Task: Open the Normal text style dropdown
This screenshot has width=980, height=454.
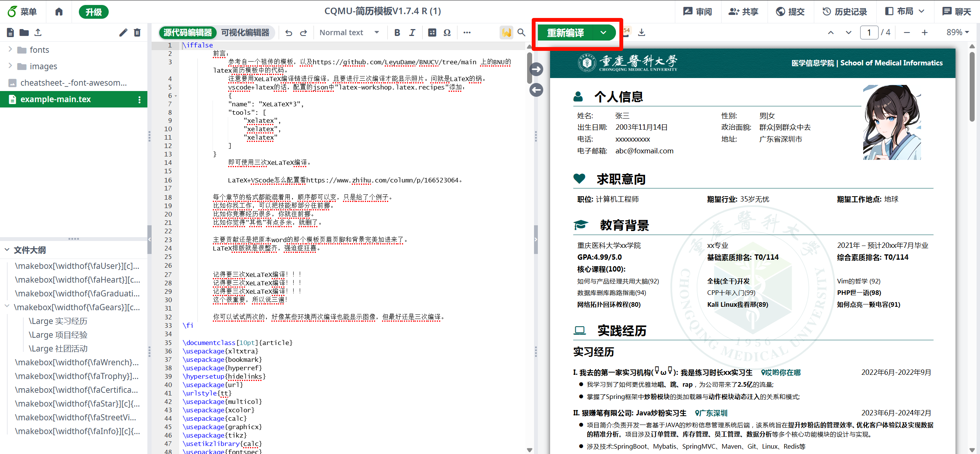Action: (x=349, y=33)
